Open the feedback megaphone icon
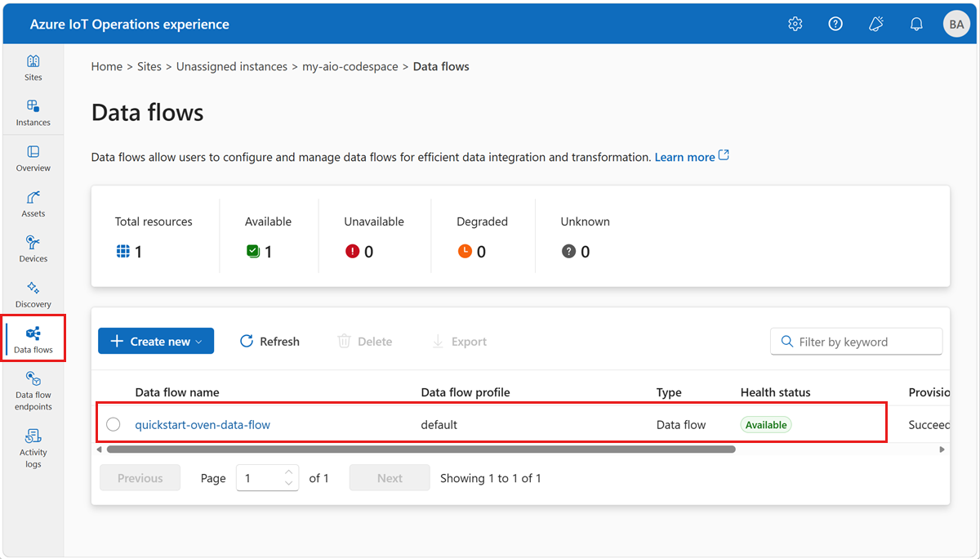The image size is (980, 559). (876, 24)
